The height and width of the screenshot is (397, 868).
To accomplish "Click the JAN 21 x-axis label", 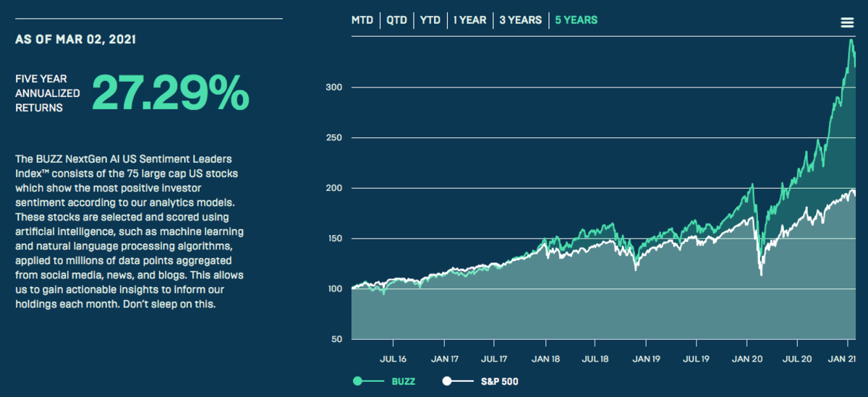I will pos(842,358).
